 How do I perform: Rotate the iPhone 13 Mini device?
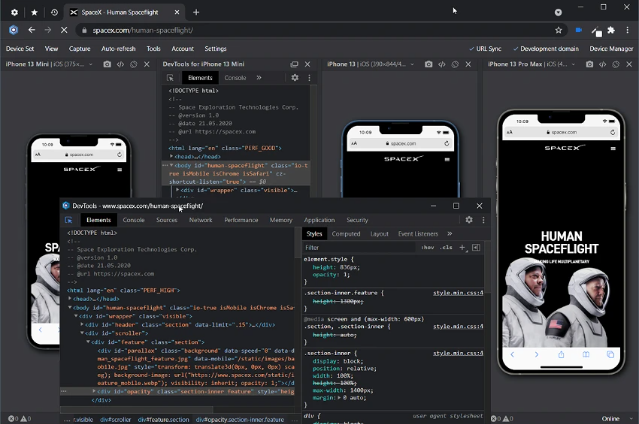click(133, 64)
